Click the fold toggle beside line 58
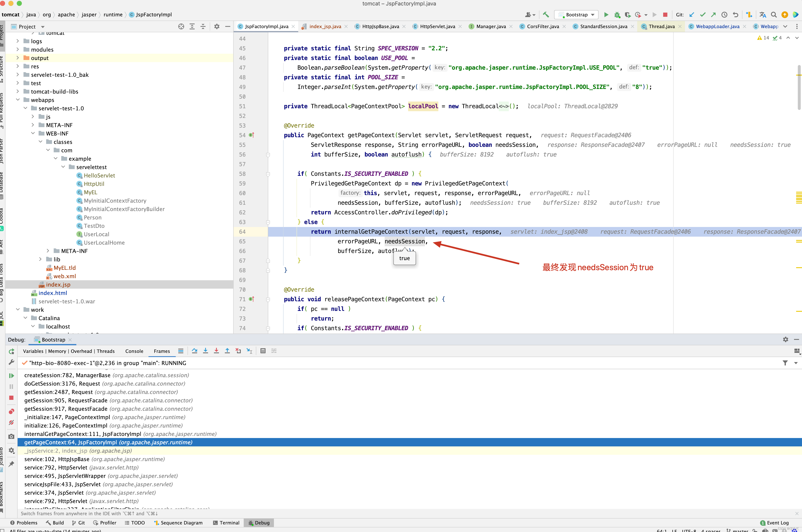802x532 pixels. (268, 174)
